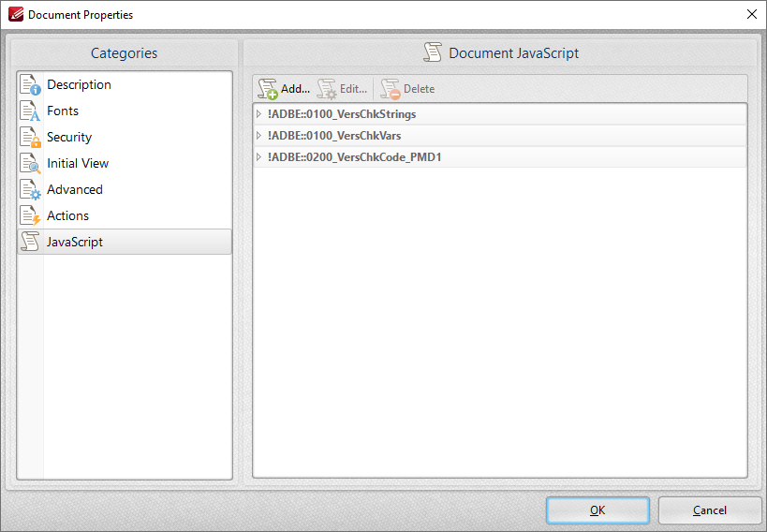Click the Add script scroll icon

click(x=268, y=89)
